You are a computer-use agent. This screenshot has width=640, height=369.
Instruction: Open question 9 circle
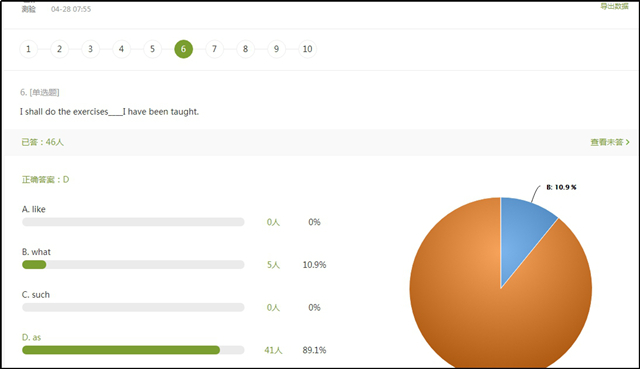coord(276,49)
